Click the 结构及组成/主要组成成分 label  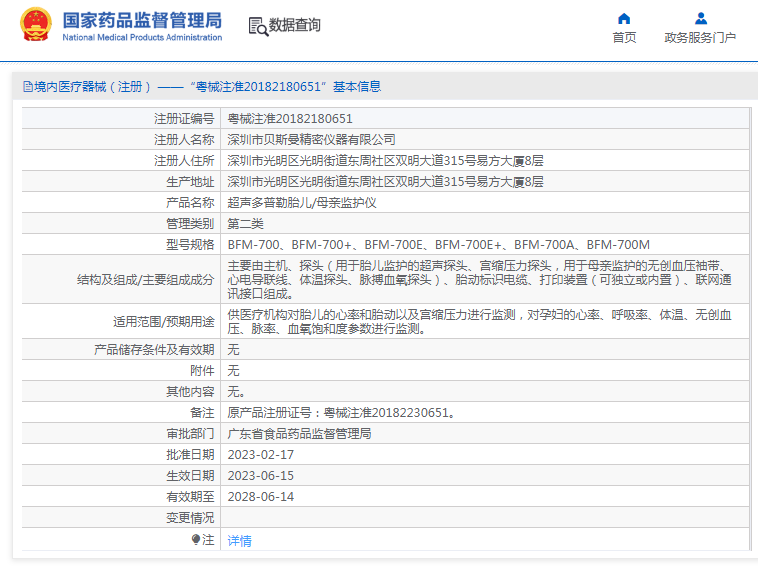146,279
